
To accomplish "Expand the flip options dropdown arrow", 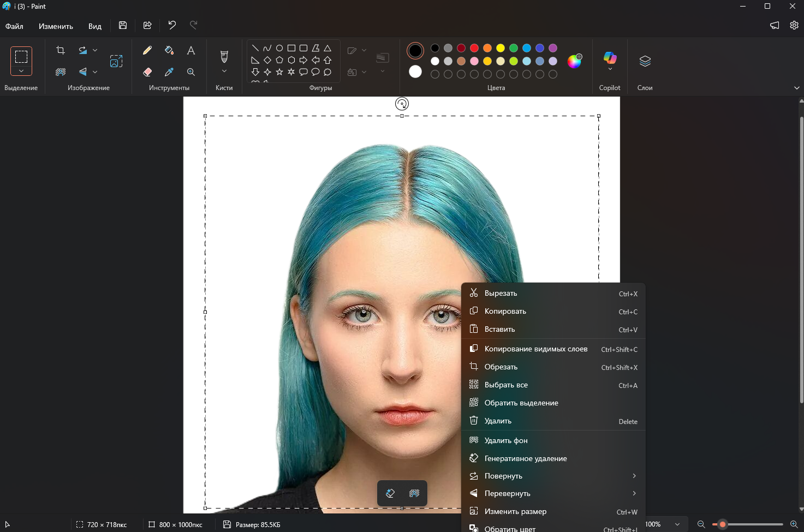I will [95, 71].
